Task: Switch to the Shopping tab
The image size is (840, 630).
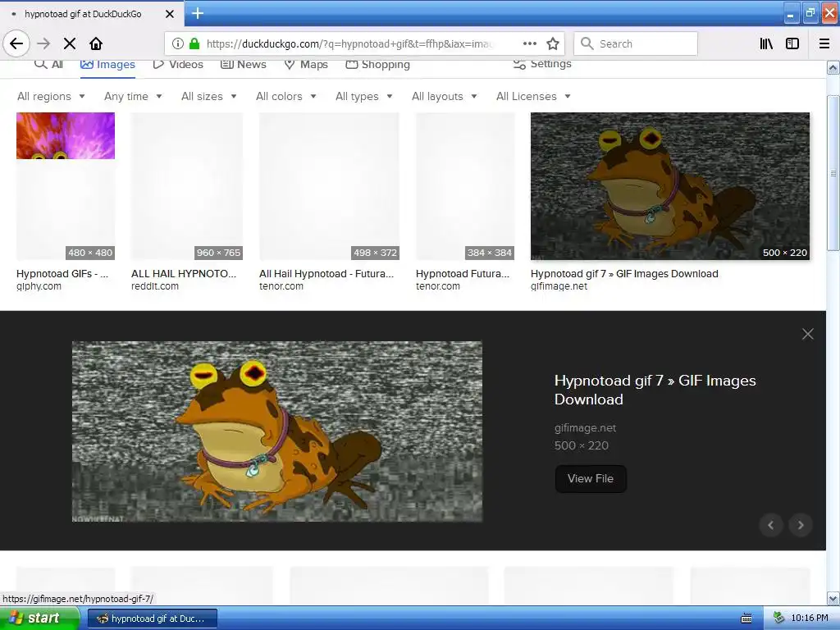Action: click(377, 64)
